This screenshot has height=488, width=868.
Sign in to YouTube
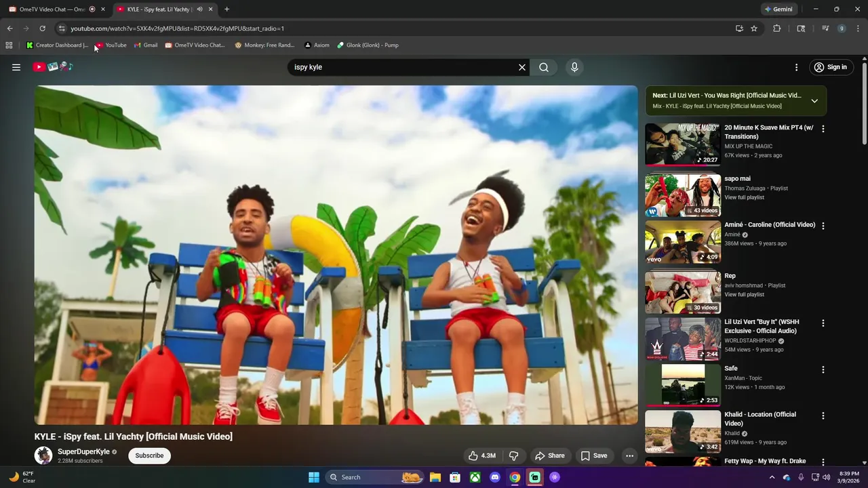pos(831,67)
